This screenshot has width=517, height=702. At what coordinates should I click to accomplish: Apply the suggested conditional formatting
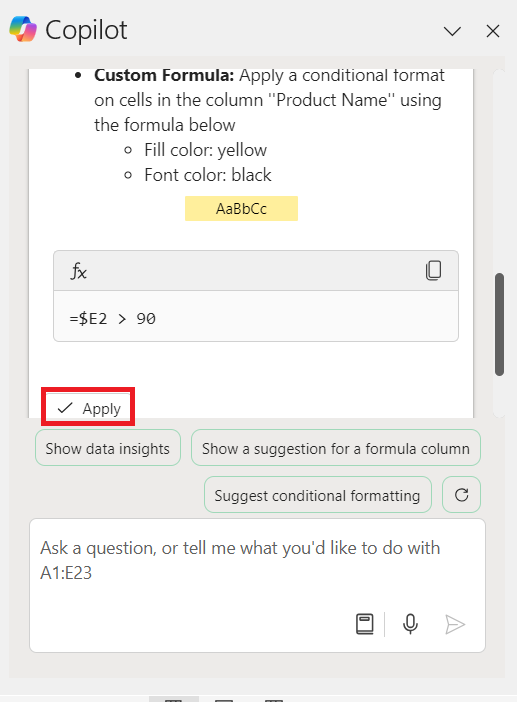[x=88, y=408]
